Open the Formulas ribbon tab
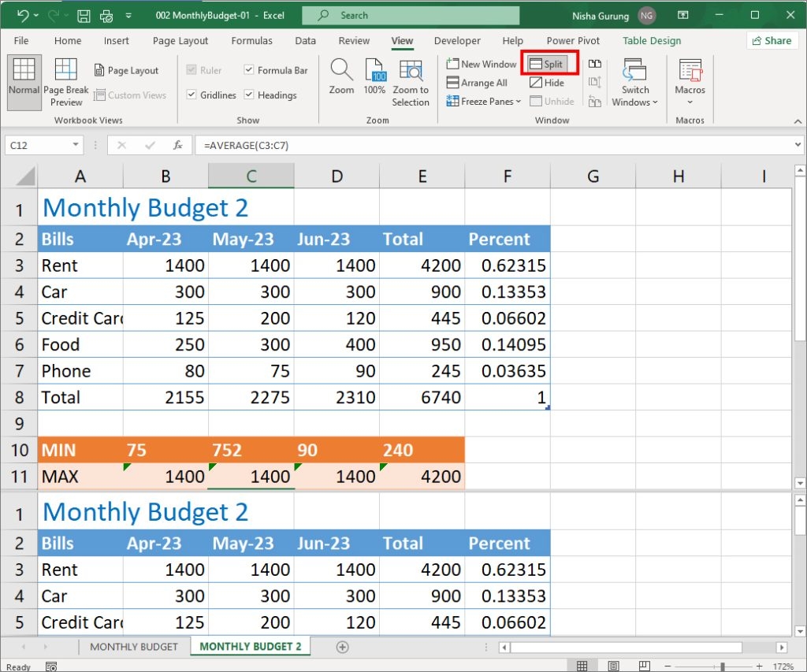This screenshot has width=807, height=672. click(x=251, y=41)
